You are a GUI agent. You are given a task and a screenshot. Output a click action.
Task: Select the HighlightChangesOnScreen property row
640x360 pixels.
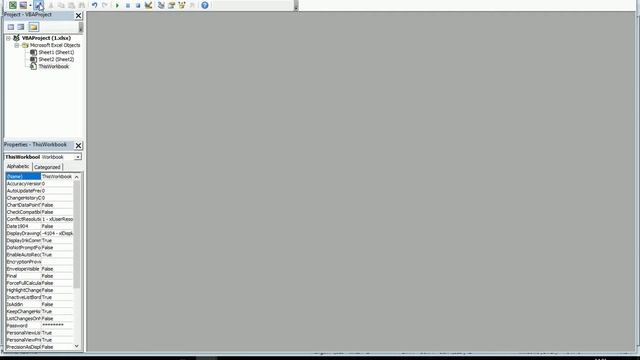click(x=40, y=290)
